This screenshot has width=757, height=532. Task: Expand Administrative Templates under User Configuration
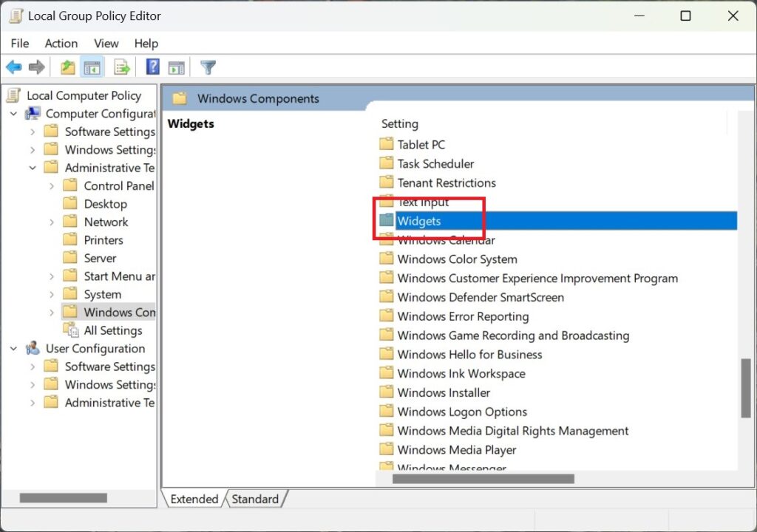[33, 403]
